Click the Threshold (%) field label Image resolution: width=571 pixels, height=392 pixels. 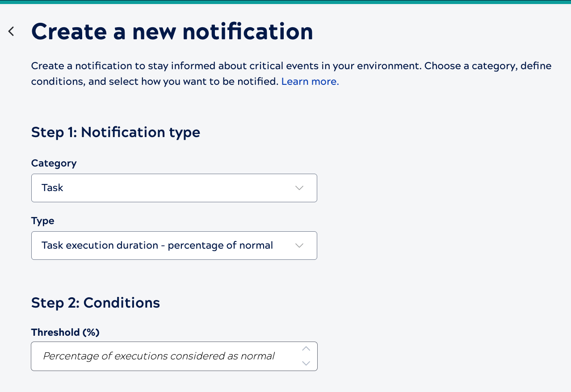click(x=65, y=332)
